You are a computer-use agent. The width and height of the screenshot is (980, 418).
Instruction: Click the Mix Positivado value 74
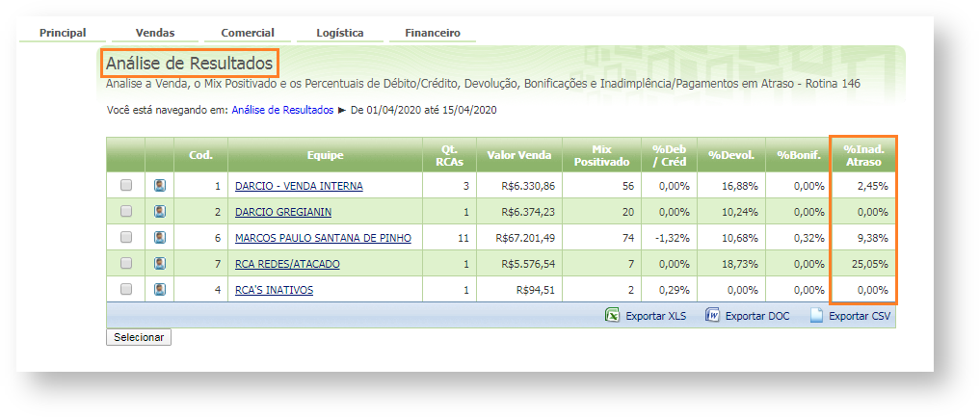point(628,238)
